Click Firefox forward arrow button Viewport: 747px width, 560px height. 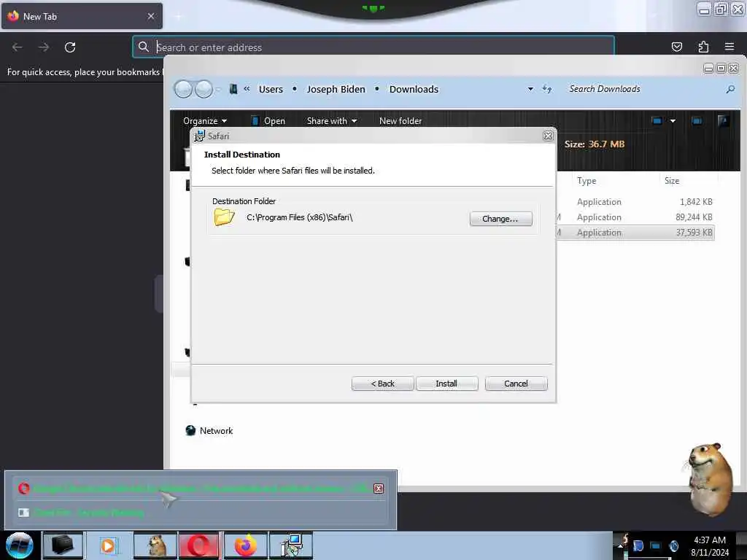[x=43, y=47]
